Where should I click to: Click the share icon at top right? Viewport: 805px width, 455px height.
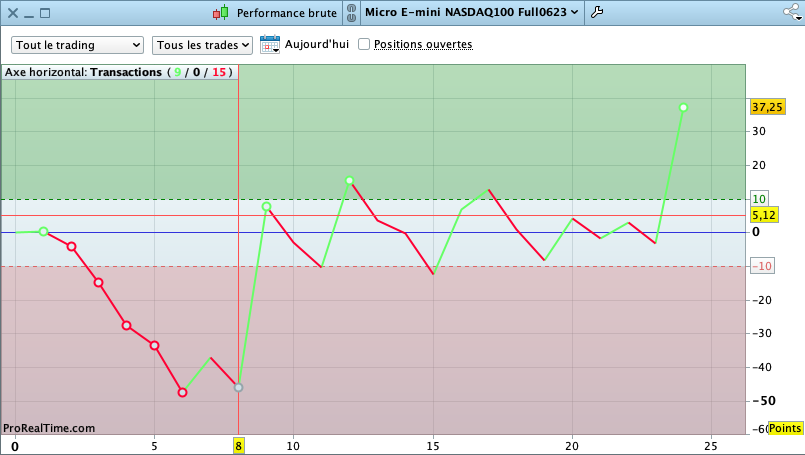coord(789,13)
